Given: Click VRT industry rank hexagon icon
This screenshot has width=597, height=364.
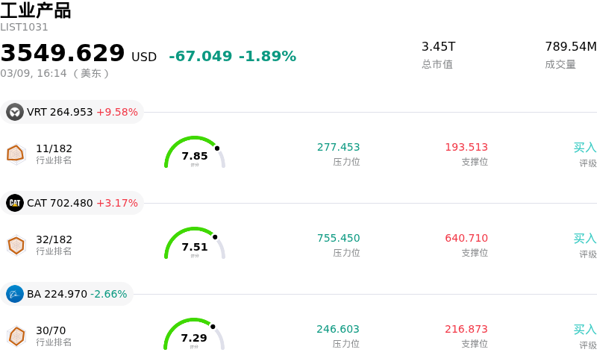Looking at the screenshot, I should (16, 154).
